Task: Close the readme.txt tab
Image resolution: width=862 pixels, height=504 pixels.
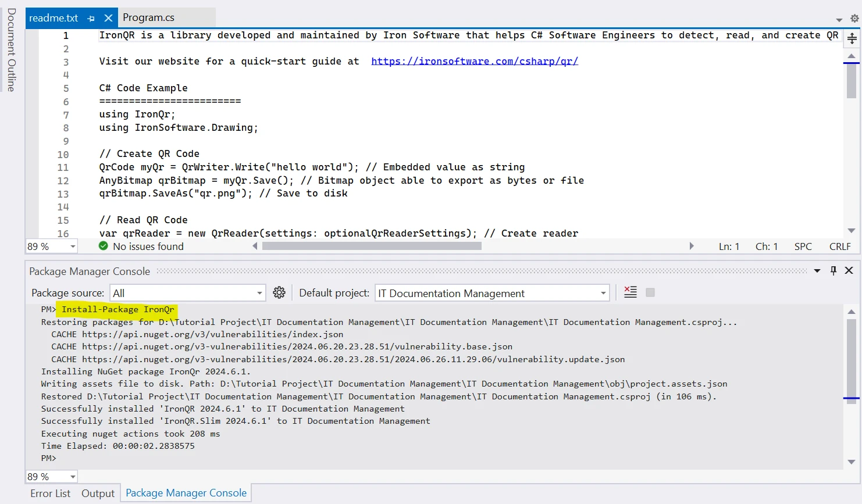Action: (x=108, y=18)
